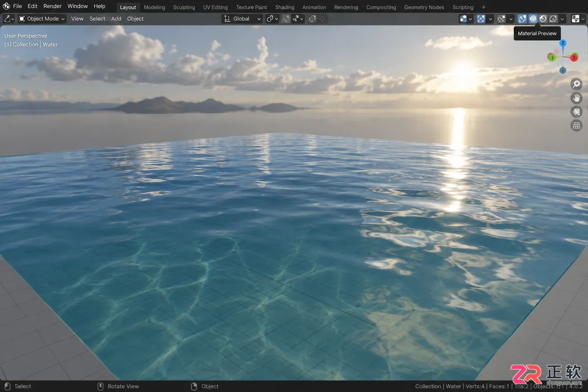Open the Global transform orientation dropdown
This screenshot has width=588, height=392.
click(242, 19)
